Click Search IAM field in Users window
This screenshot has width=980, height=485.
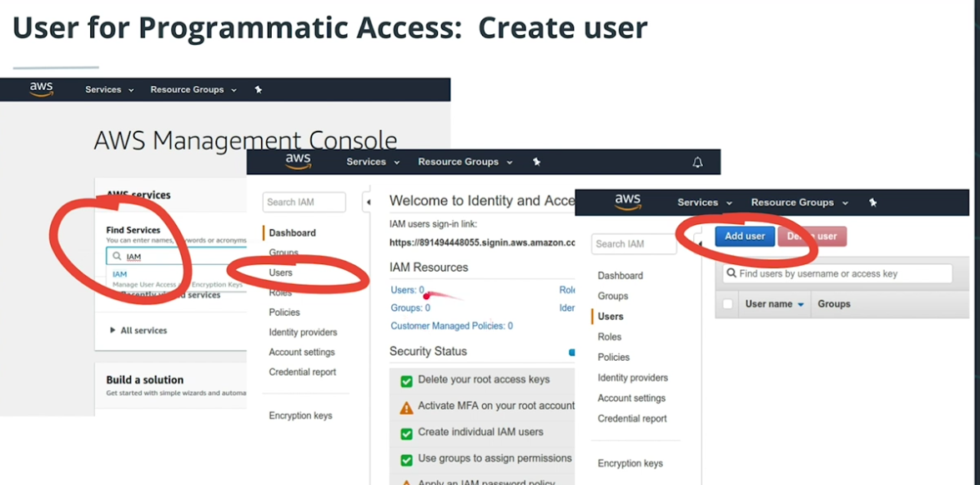(634, 244)
